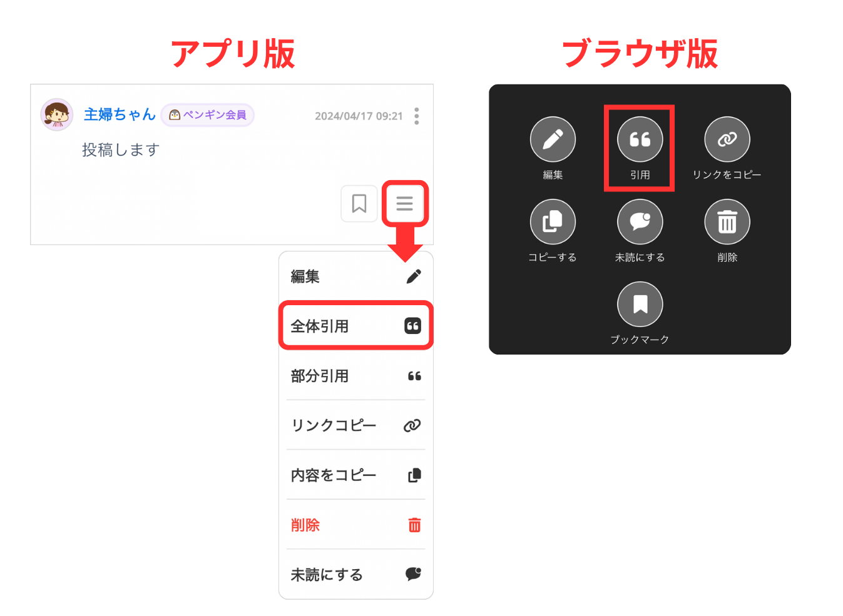
Task: Open the hamburger menu on the post
Action: (404, 203)
